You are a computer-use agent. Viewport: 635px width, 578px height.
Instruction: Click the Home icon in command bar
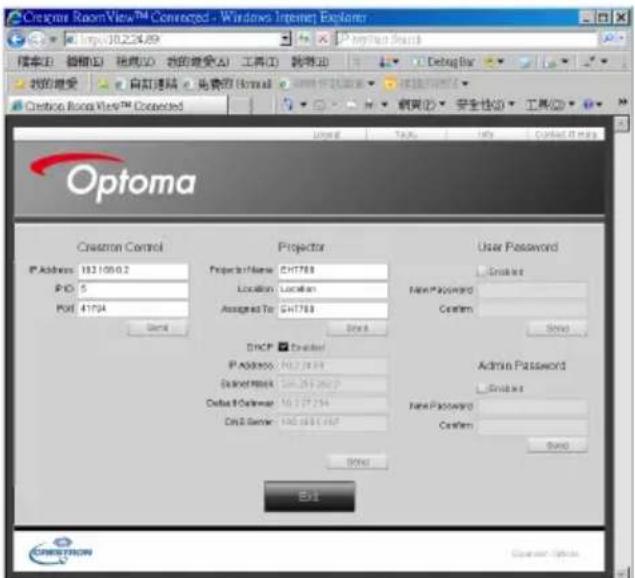(288, 105)
